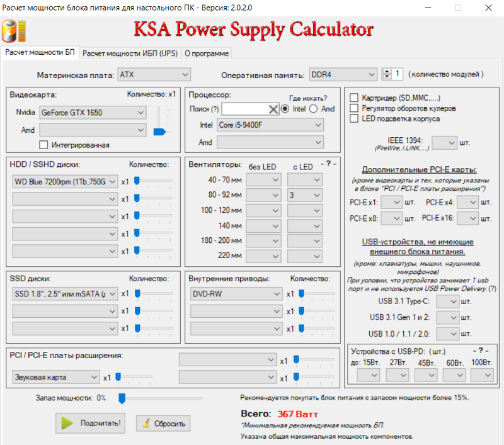Minimize the calculator window
Image resolution: width=504 pixels, height=445 pixels.
click(x=428, y=8)
